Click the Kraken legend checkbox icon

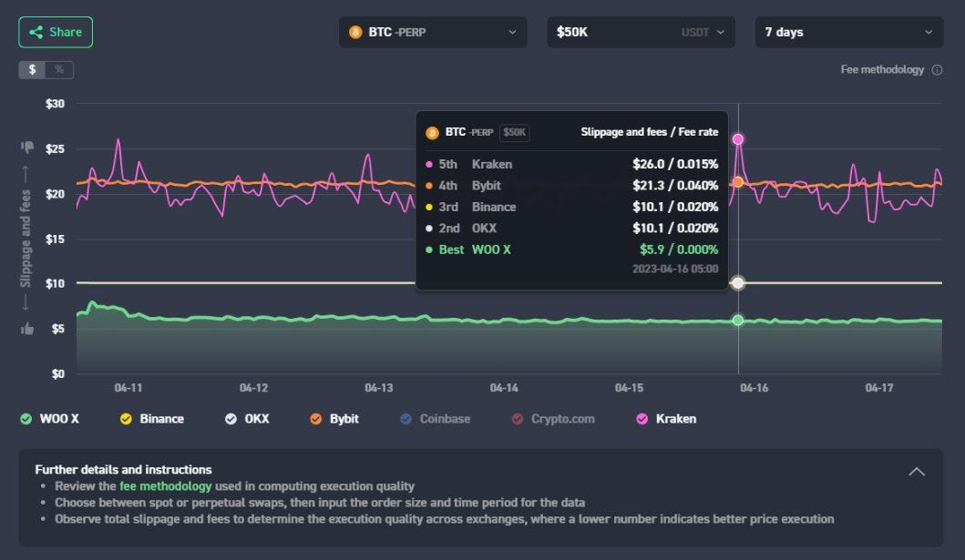pyautogui.click(x=642, y=419)
